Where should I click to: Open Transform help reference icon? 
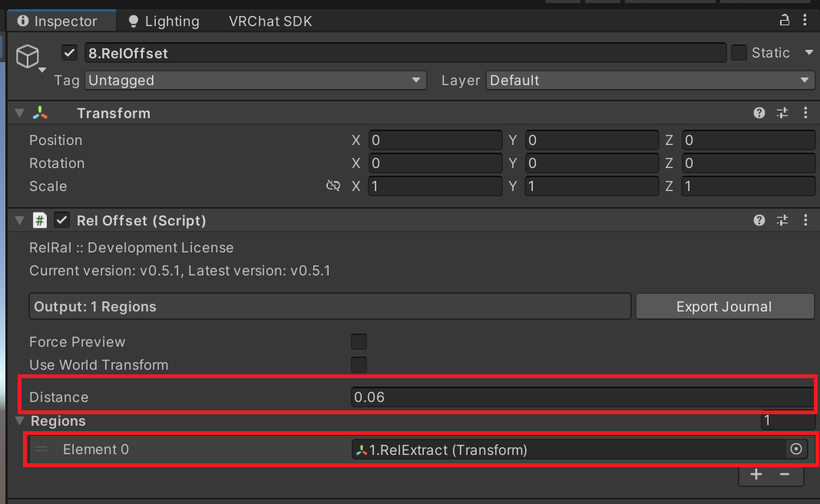tap(759, 113)
